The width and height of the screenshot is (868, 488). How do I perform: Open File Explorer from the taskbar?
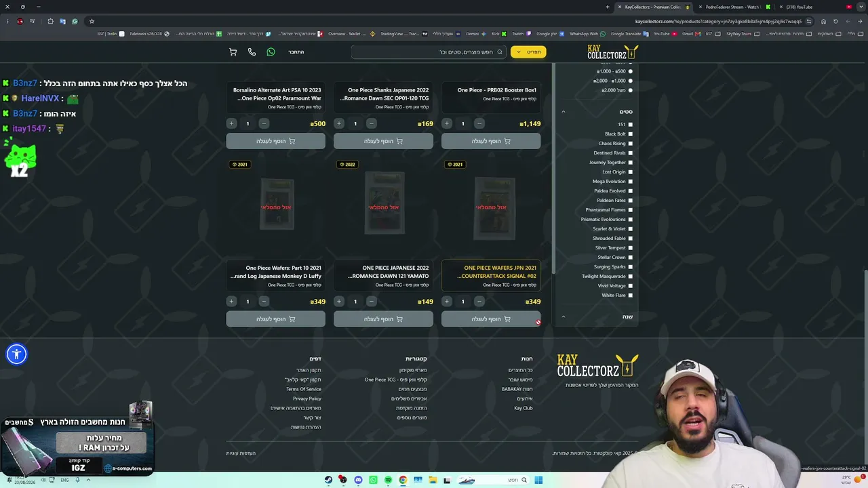point(433,480)
